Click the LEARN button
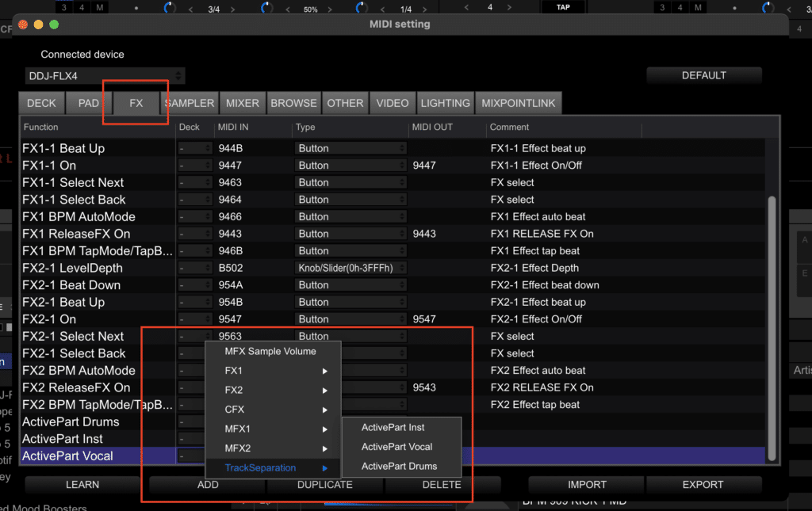Image resolution: width=812 pixels, height=511 pixels. click(x=82, y=484)
